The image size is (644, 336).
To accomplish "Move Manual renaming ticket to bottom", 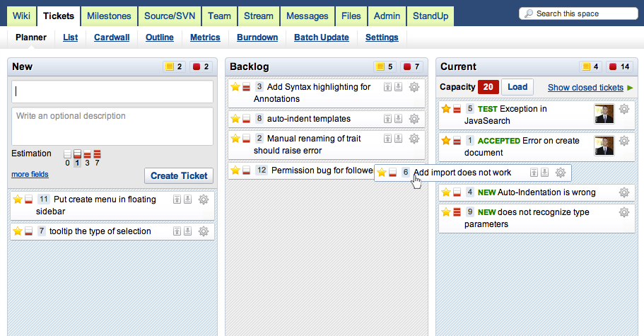I will (x=399, y=139).
